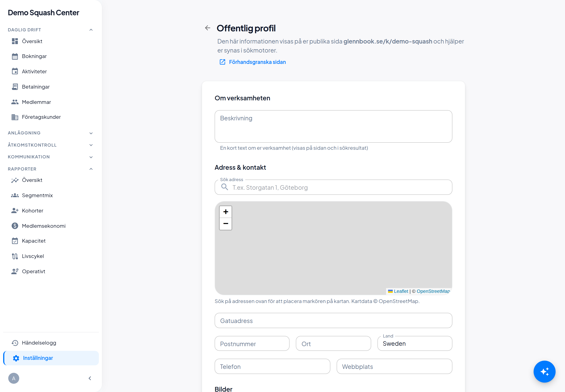Open the Segmentmix report
Viewport: 565px width, 392px height.
51,195
